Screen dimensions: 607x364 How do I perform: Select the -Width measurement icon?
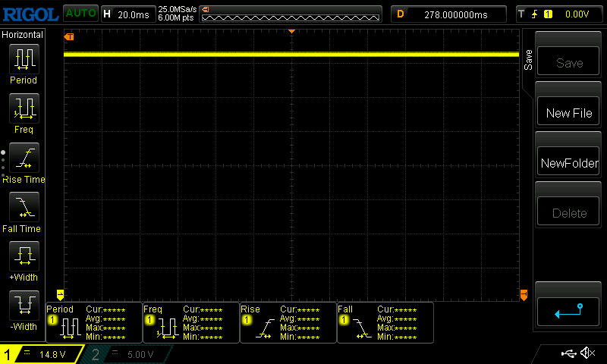click(23, 305)
